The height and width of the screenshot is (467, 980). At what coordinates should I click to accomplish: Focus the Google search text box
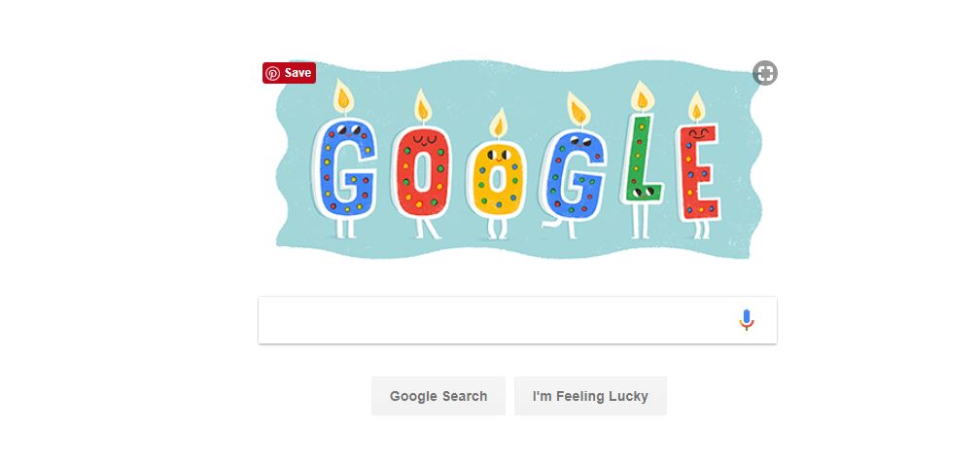[x=517, y=320]
